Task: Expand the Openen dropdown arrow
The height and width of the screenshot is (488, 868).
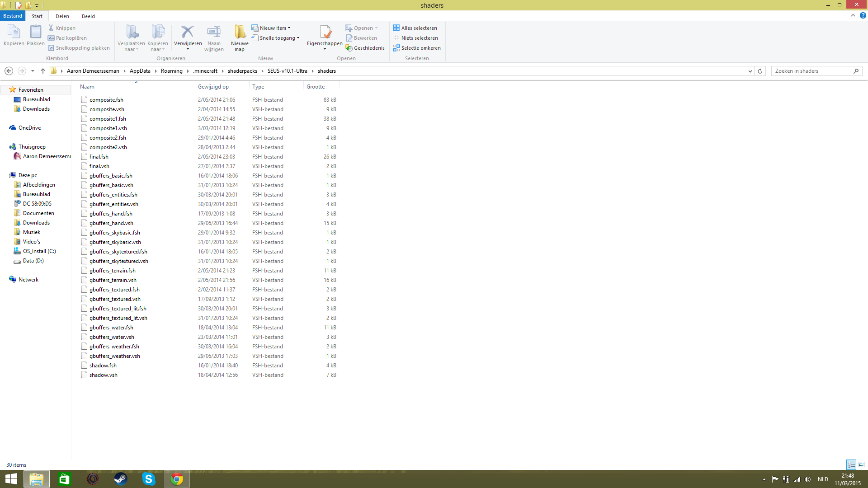Action: point(376,28)
